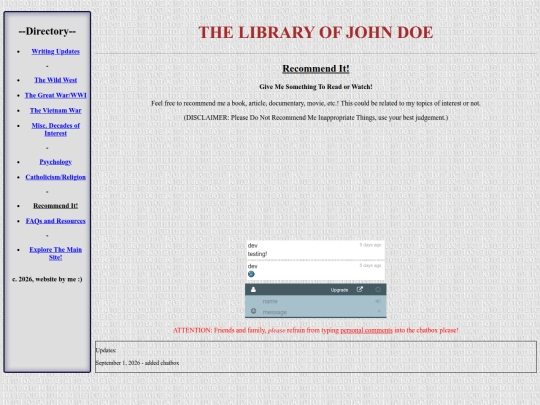Click the globe emoji in dev's message
Viewport: 540px width, 405px height.
pos(251,274)
